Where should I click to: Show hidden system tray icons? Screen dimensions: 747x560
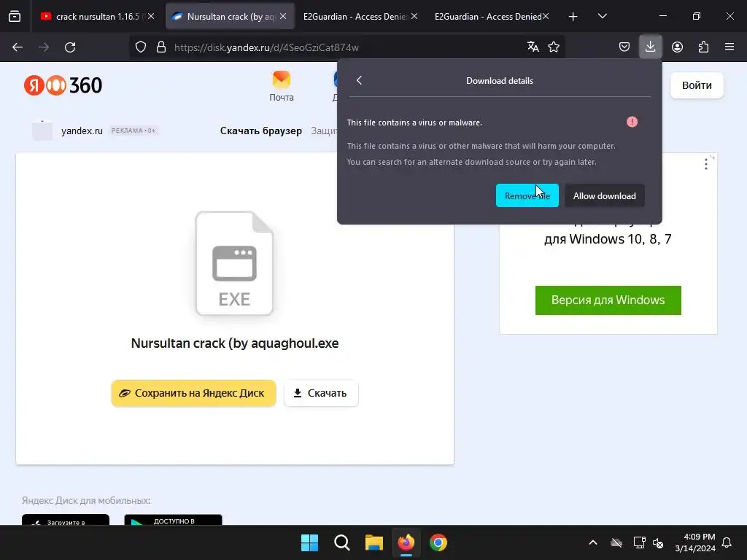pyautogui.click(x=593, y=542)
